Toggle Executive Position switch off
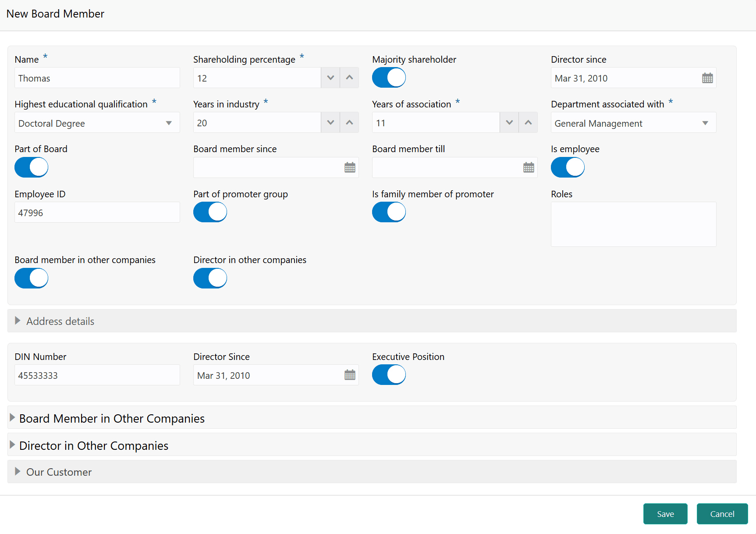This screenshot has height=534, width=756. [x=389, y=375]
